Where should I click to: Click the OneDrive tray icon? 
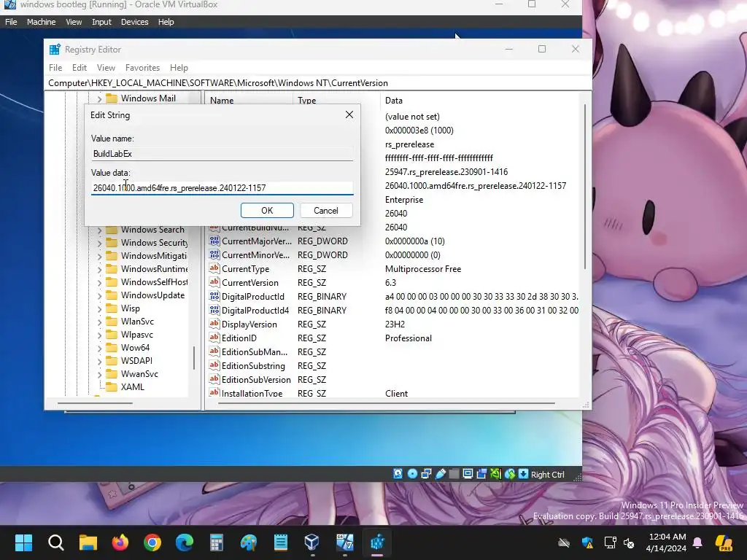coord(564,542)
